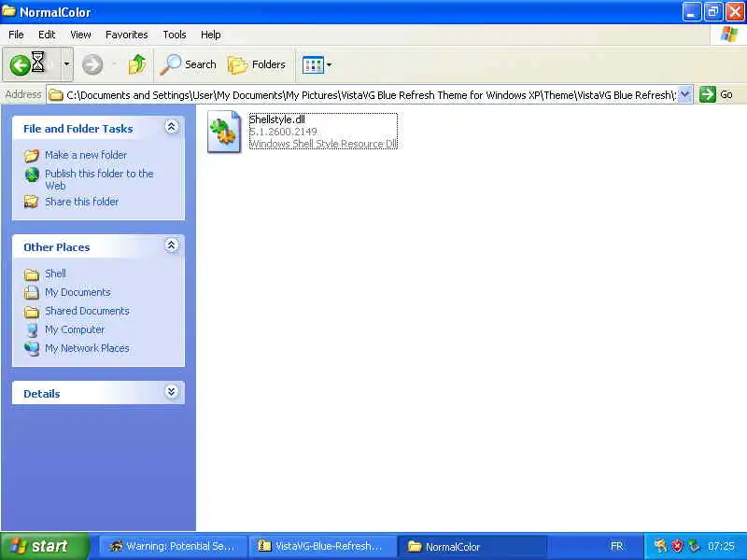Click the FR language indicator
The width and height of the screenshot is (747, 560).
tap(616, 546)
